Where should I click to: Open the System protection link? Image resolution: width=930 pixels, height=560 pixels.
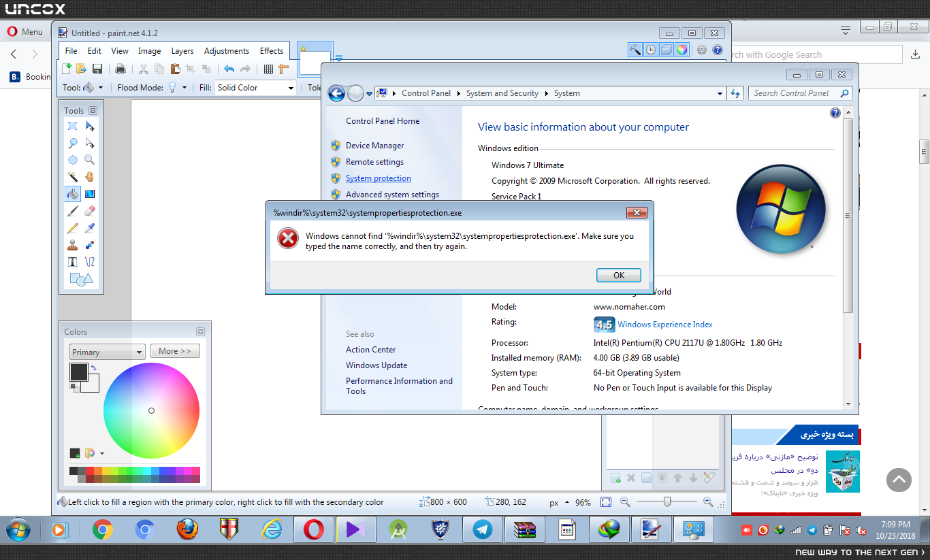click(379, 178)
